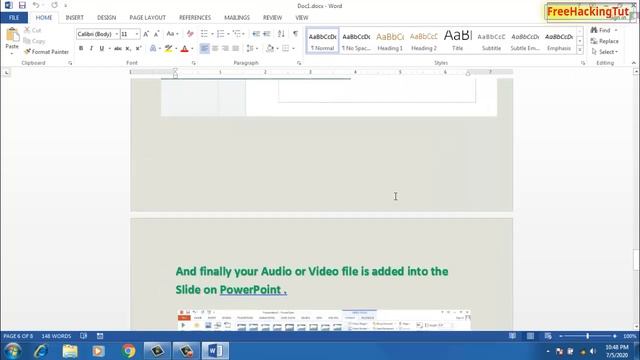Start a numbered list

(x=220, y=34)
